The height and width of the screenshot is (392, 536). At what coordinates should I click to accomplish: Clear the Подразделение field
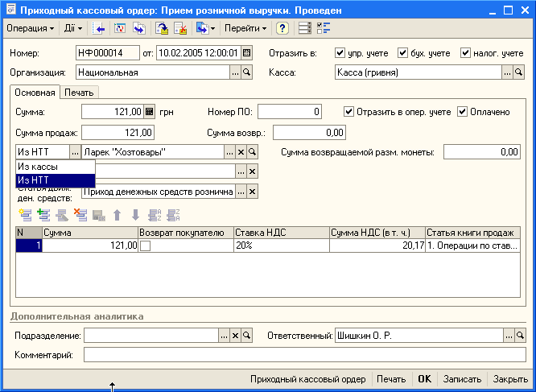[x=235, y=336]
